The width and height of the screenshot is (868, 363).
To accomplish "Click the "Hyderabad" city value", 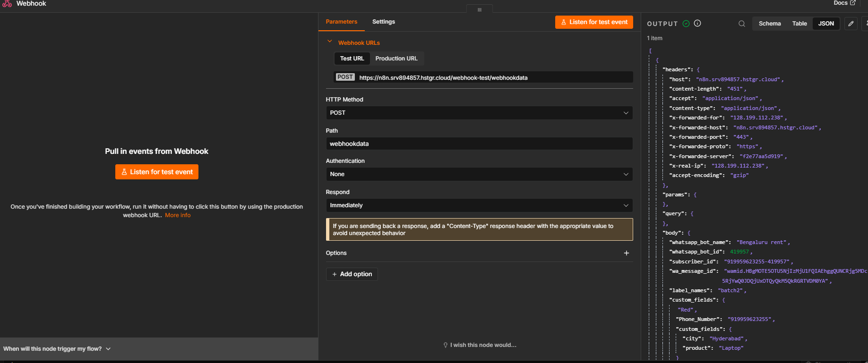I will coord(727,339).
